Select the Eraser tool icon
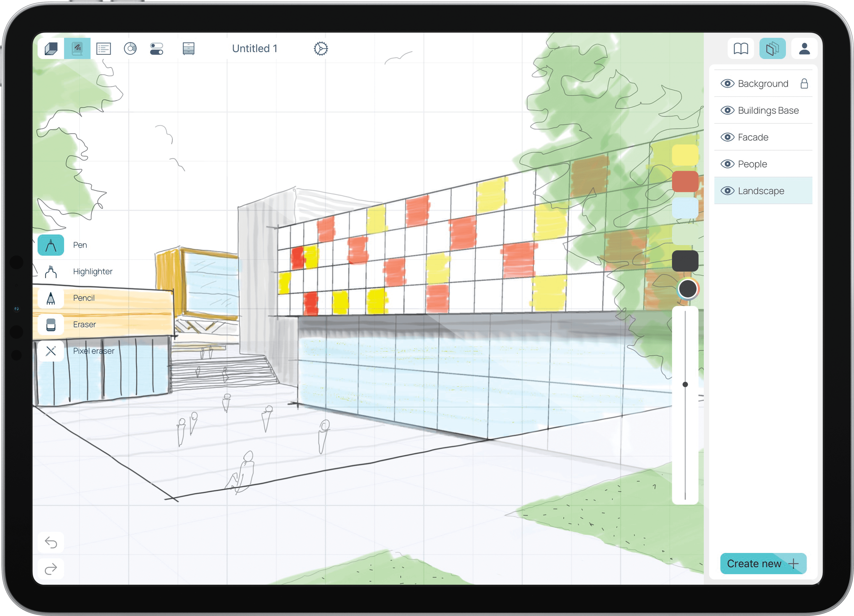Image resolution: width=854 pixels, height=616 pixels. coord(51,325)
